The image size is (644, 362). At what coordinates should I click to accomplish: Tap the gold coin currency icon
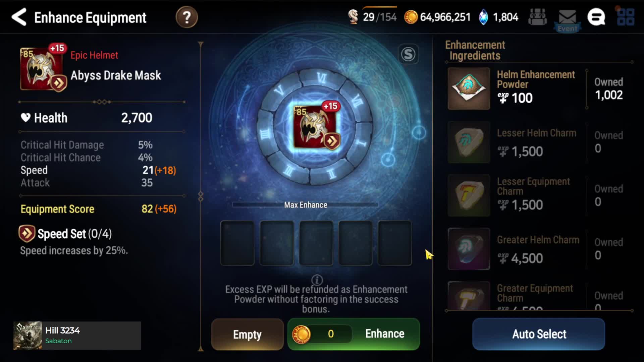[411, 17]
